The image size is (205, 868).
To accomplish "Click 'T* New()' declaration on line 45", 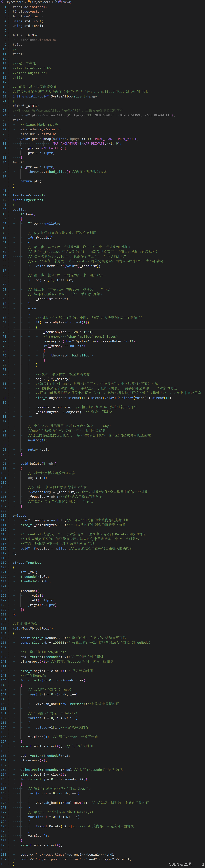I will (x=28, y=214).
